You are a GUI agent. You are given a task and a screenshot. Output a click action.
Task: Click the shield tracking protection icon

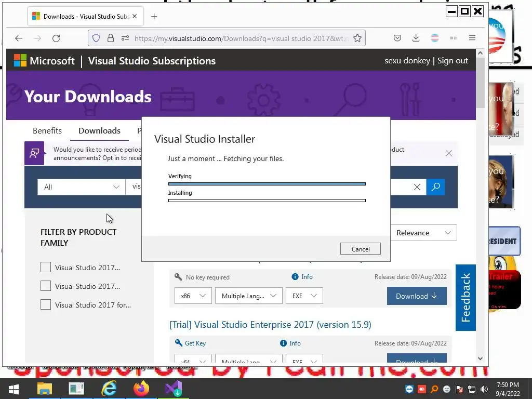tap(96, 38)
